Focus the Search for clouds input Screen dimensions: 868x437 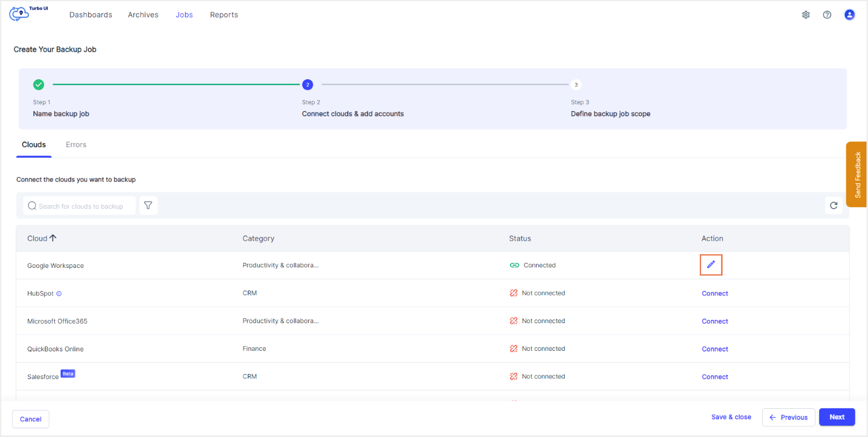tap(79, 206)
